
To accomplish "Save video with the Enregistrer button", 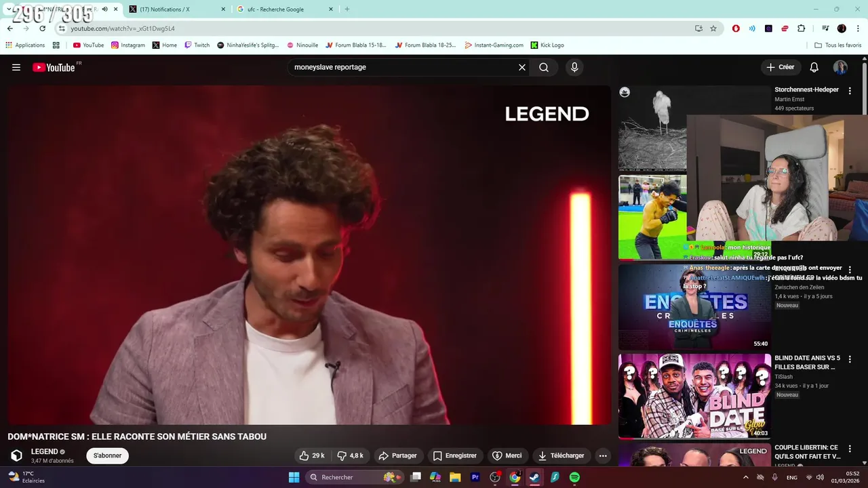I will [x=455, y=455].
